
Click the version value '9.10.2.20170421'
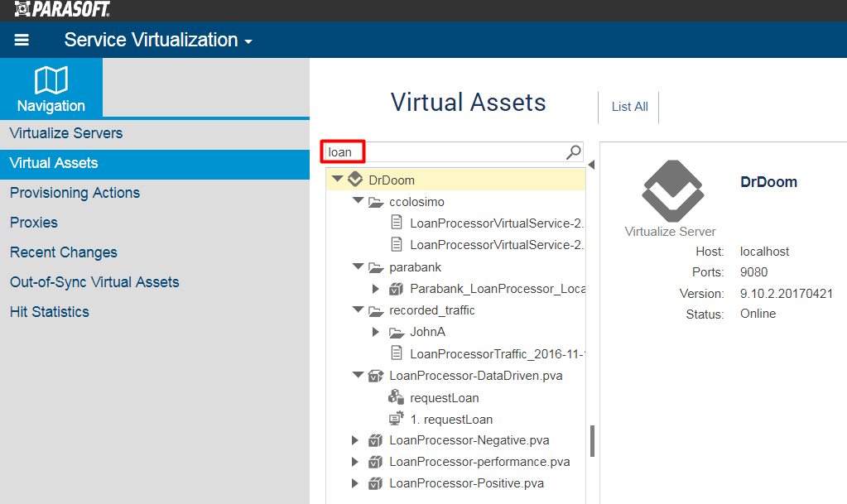click(x=787, y=294)
